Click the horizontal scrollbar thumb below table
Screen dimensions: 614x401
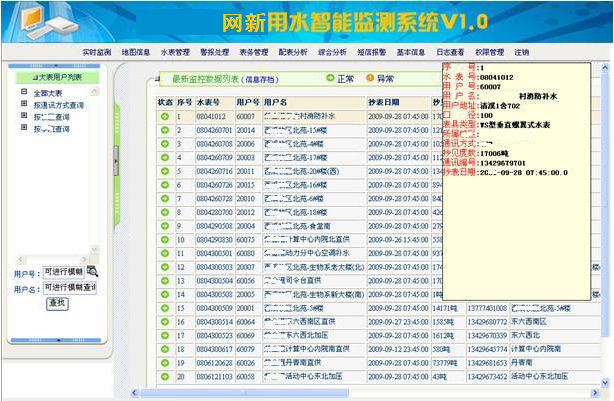click(x=244, y=392)
